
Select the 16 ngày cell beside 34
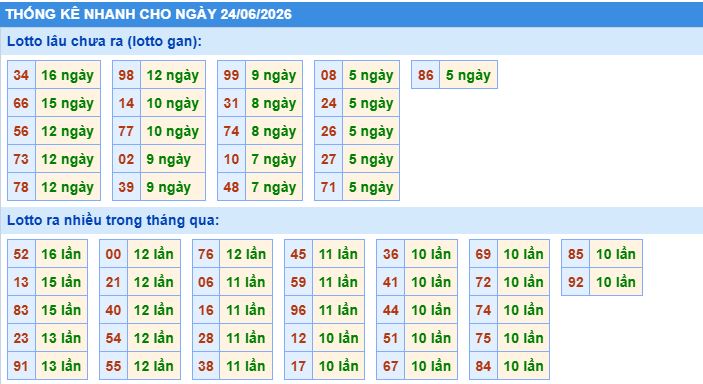tap(68, 75)
